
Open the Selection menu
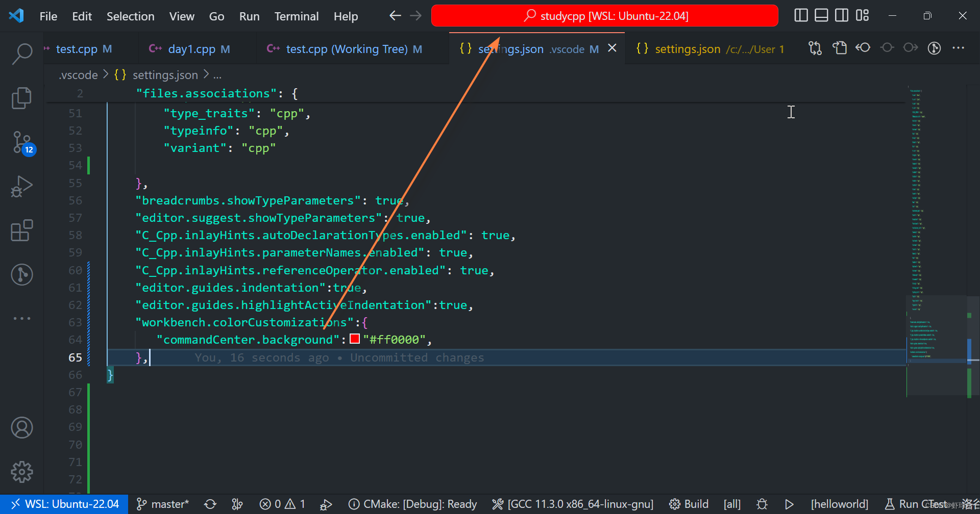click(x=130, y=16)
